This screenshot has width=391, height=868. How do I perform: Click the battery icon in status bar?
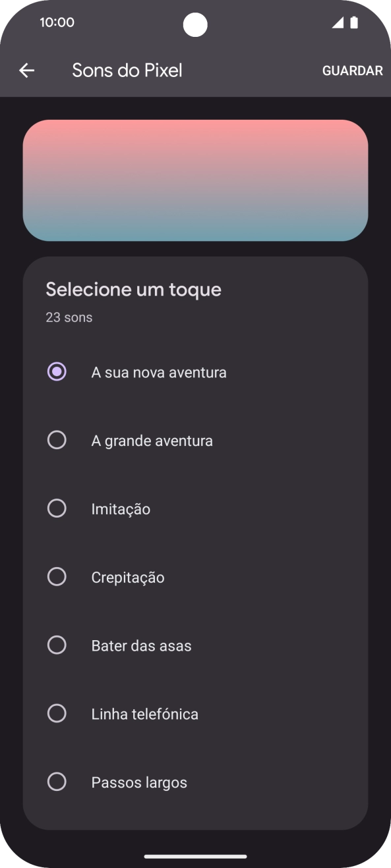[353, 22]
